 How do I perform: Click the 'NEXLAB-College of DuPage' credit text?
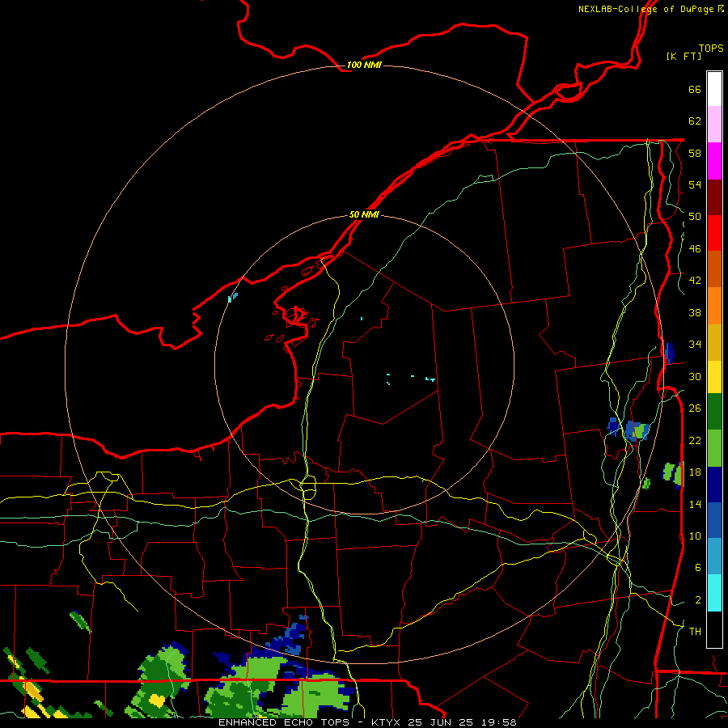tap(645, 9)
